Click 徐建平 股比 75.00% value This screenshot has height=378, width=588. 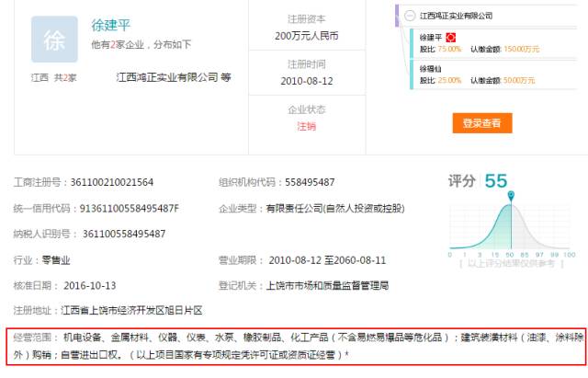[x=449, y=49]
